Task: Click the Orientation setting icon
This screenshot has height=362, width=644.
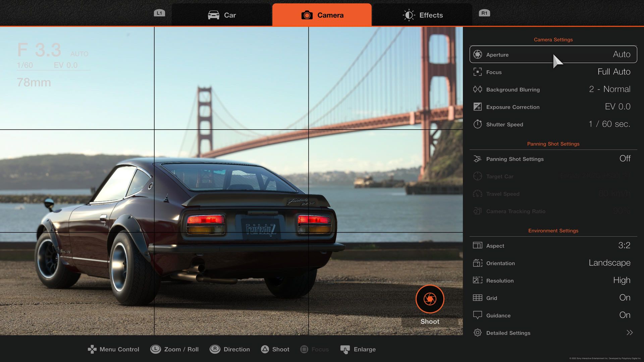Action: pyautogui.click(x=478, y=263)
